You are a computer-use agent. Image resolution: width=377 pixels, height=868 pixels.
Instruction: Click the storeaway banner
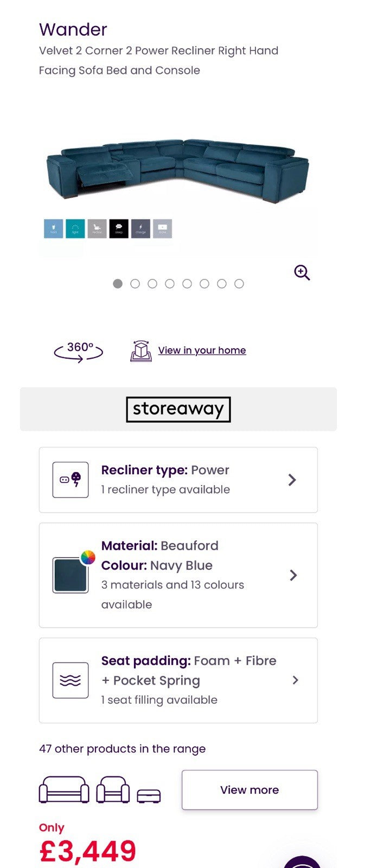[178, 409]
